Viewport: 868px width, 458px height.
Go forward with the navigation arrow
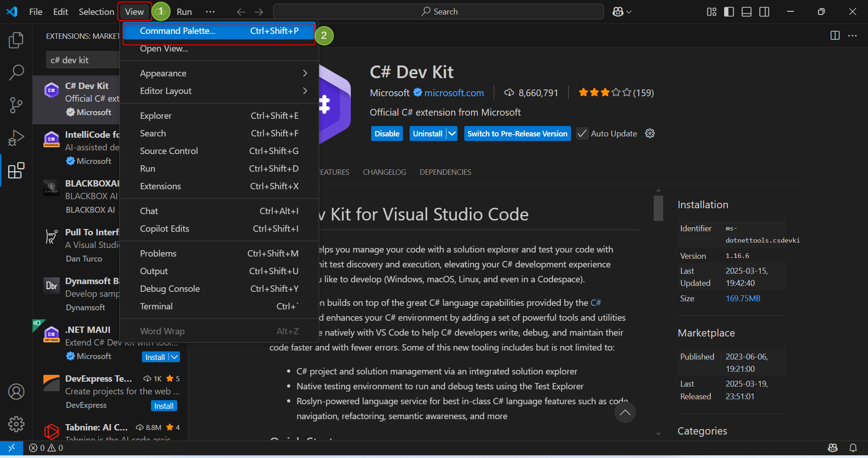coord(259,12)
